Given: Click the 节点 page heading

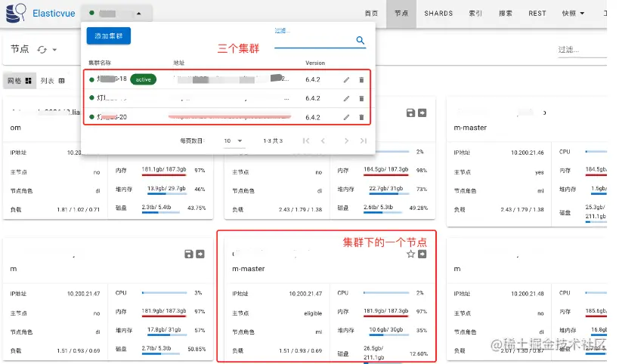Looking at the screenshot, I should (x=20, y=49).
